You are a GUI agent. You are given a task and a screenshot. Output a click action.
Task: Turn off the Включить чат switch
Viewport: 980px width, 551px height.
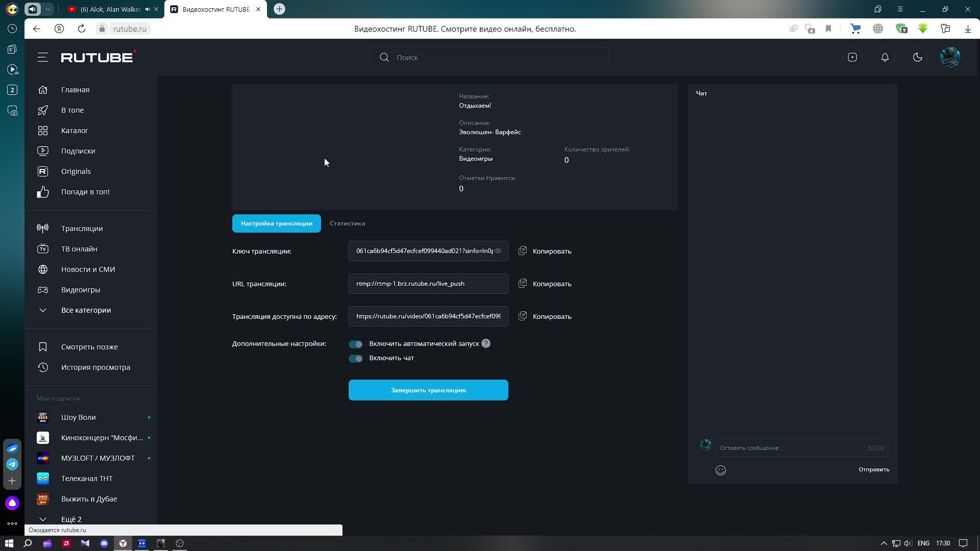356,359
